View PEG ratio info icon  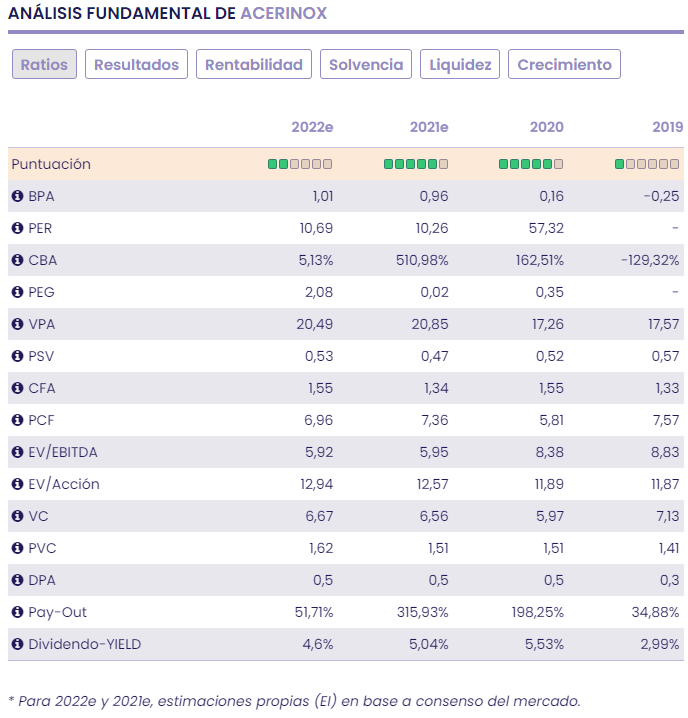pyautogui.click(x=17, y=292)
